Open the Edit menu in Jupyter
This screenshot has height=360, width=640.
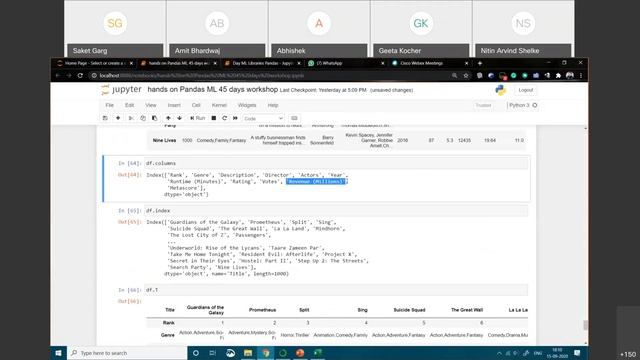(129, 105)
